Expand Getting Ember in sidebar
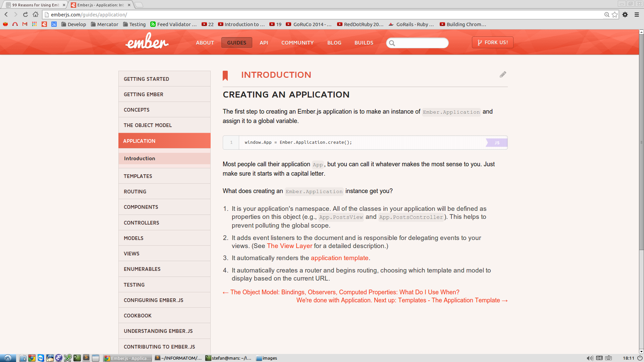The height and width of the screenshot is (362, 644). click(164, 94)
